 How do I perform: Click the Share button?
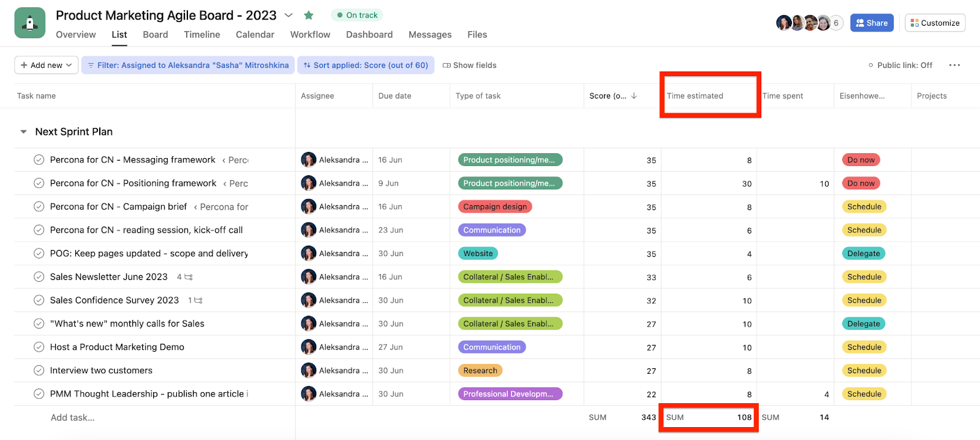point(872,23)
